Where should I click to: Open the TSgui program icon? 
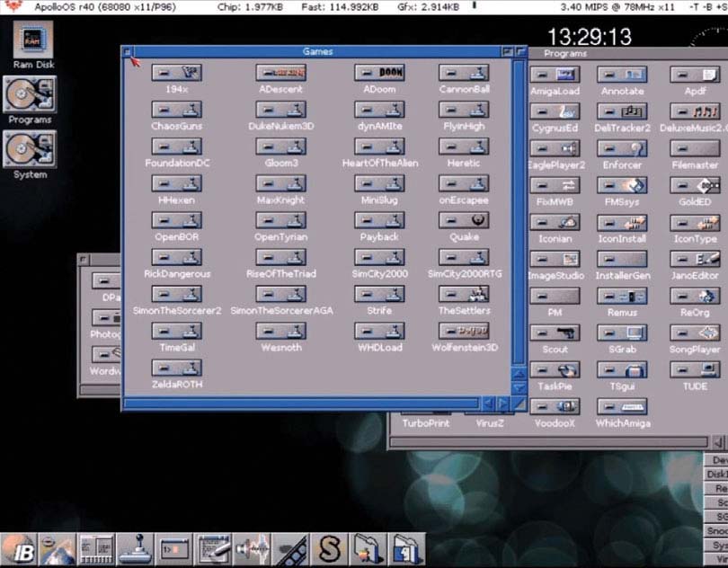(622, 370)
